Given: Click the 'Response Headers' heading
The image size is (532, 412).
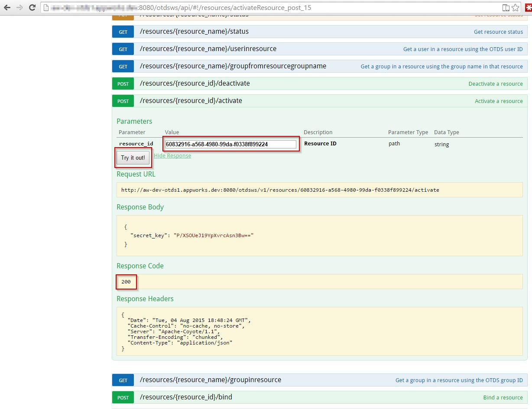Looking at the screenshot, I should click(145, 299).
